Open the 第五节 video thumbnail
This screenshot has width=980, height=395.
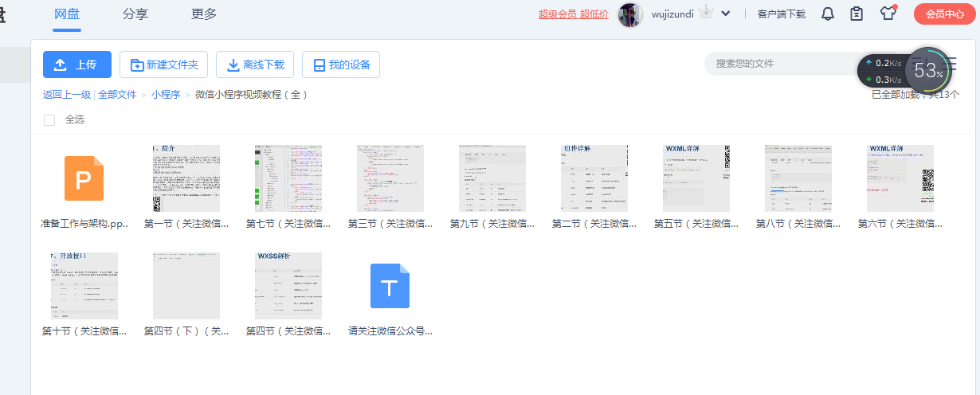tap(696, 178)
